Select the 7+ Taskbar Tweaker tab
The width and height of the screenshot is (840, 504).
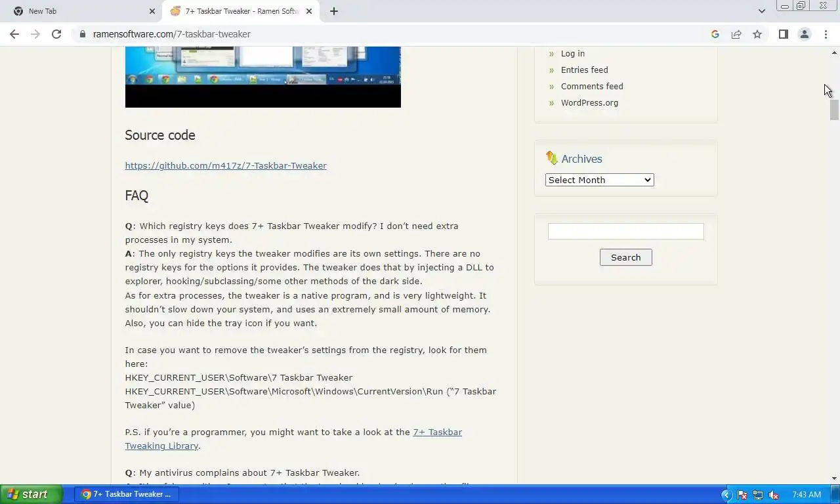pyautogui.click(x=241, y=11)
